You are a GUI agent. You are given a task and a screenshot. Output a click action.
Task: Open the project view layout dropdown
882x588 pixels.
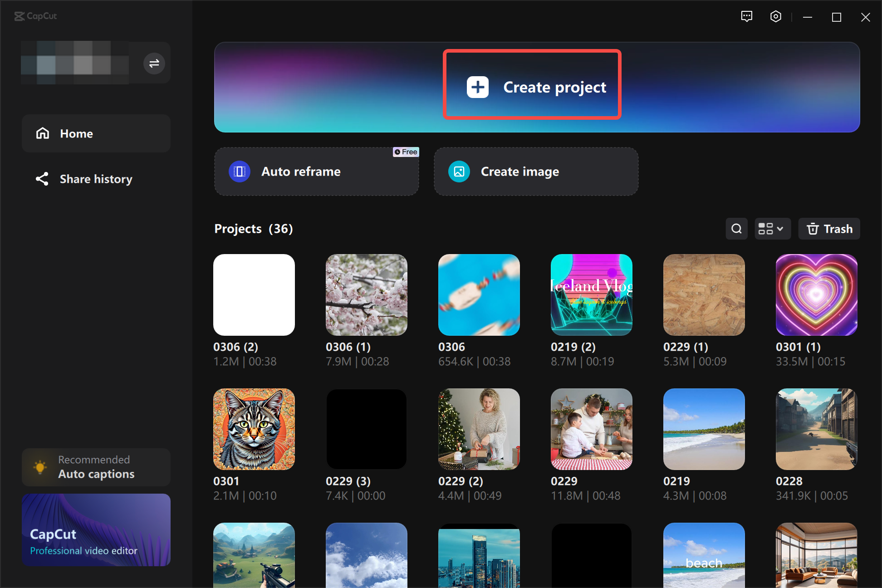772,229
